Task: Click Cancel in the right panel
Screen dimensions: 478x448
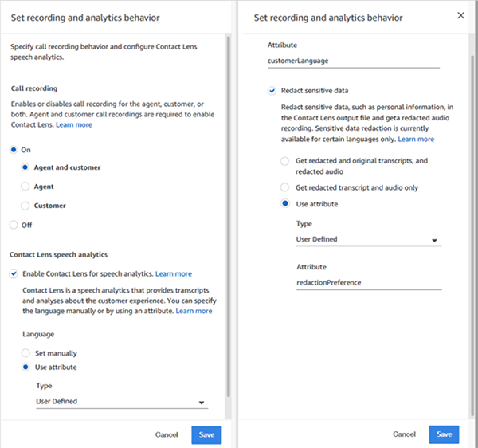Action: pos(404,434)
